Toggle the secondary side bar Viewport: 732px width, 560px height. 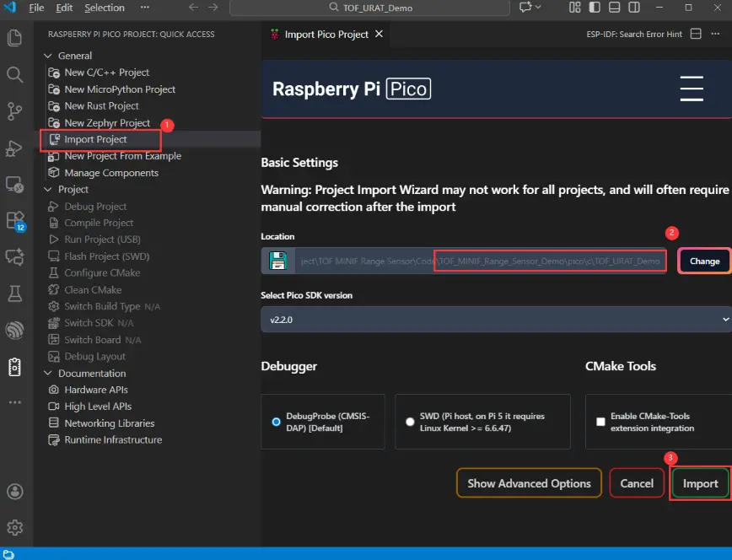(x=634, y=8)
